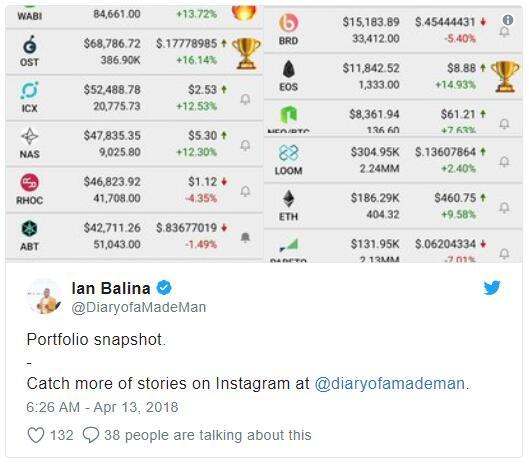Toggle the alert bell for NAS
529x464 pixels.
(245, 145)
